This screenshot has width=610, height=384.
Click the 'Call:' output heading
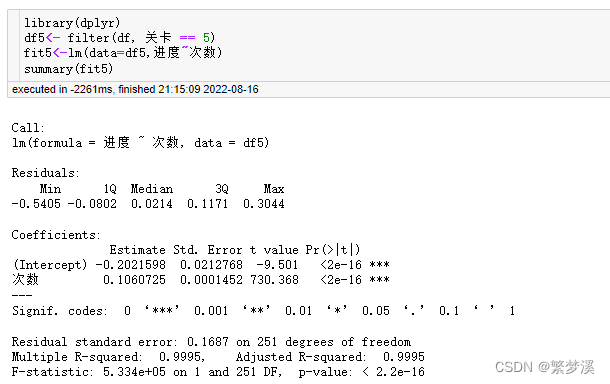[x=28, y=128]
